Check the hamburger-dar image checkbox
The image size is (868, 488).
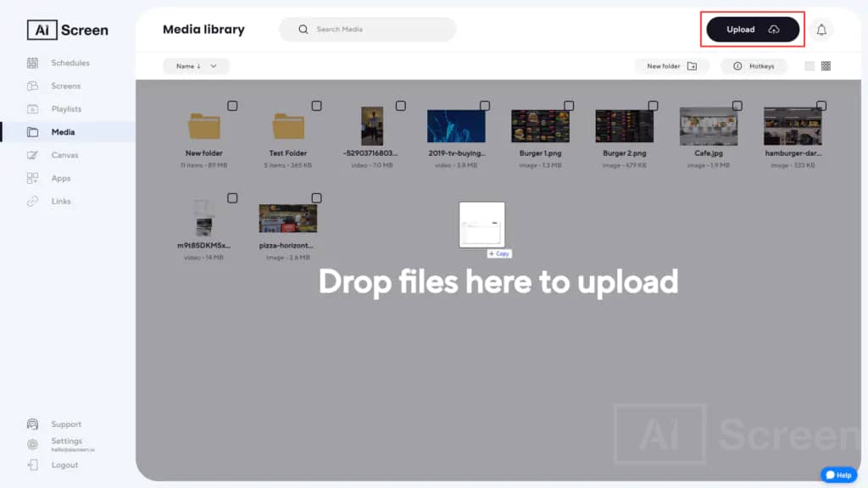coord(821,106)
